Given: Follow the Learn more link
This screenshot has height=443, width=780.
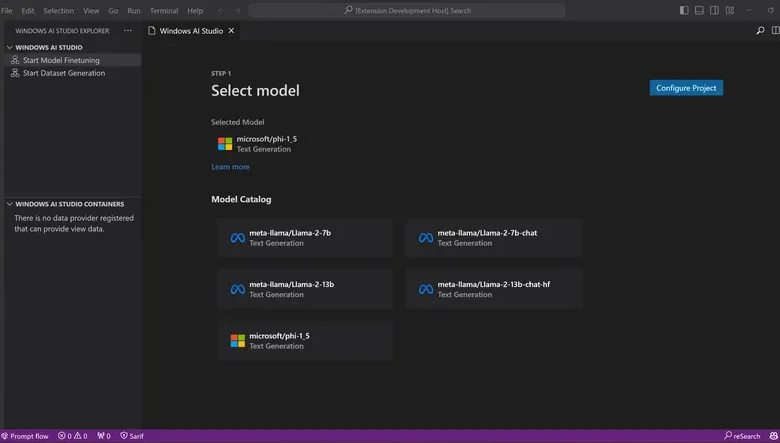Looking at the screenshot, I should click(x=230, y=167).
